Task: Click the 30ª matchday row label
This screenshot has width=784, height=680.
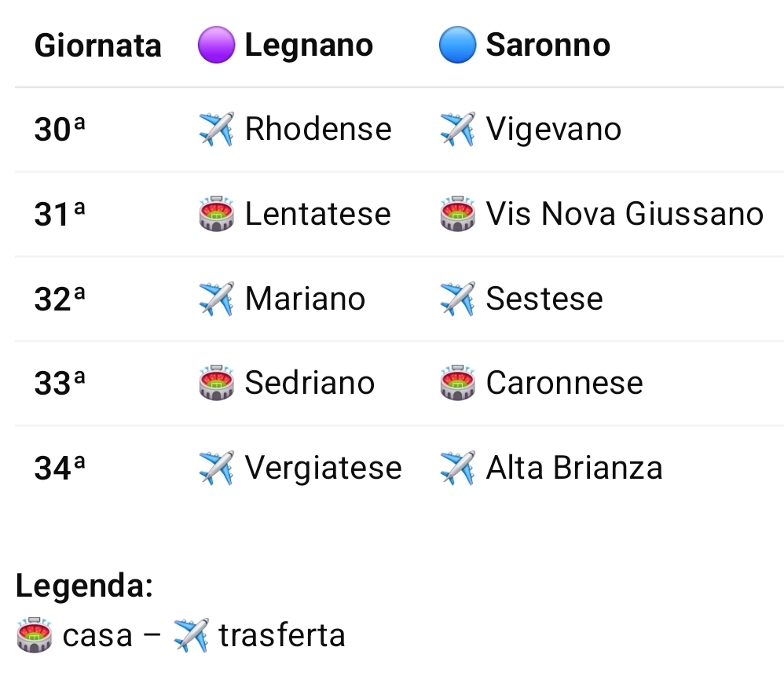Action: [x=60, y=130]
